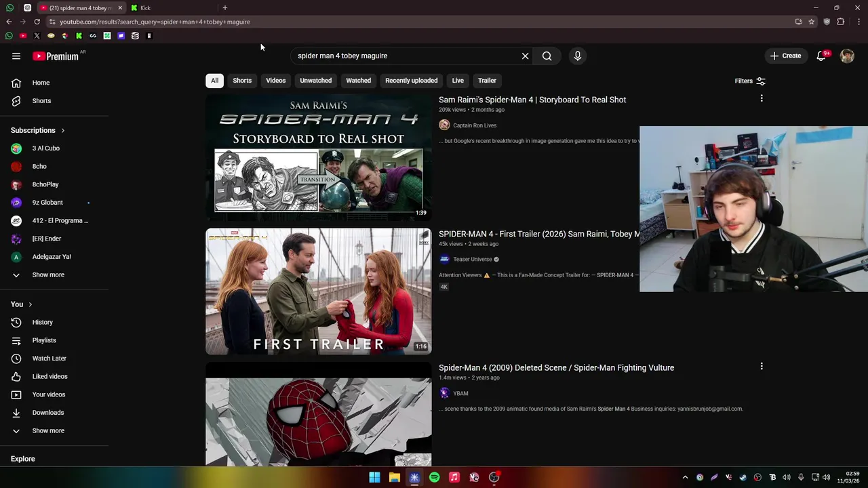Show hidden system tray icons
Screen dimensions: 868x488
685,477
